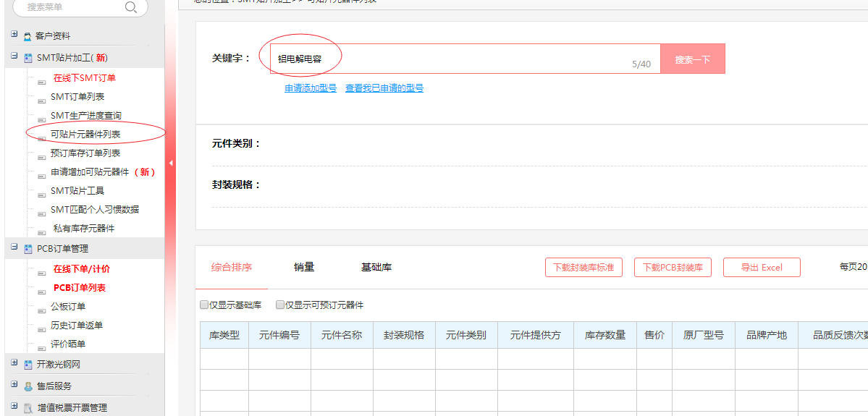Collapse the SMT贴片加工 tree node

(14, 56)
